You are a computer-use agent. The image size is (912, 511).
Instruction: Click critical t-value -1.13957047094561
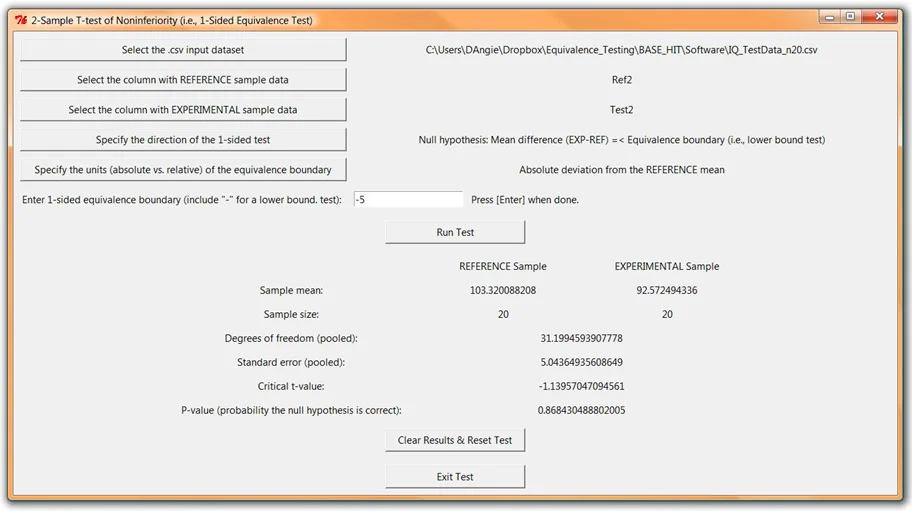[x=582, y=386]
